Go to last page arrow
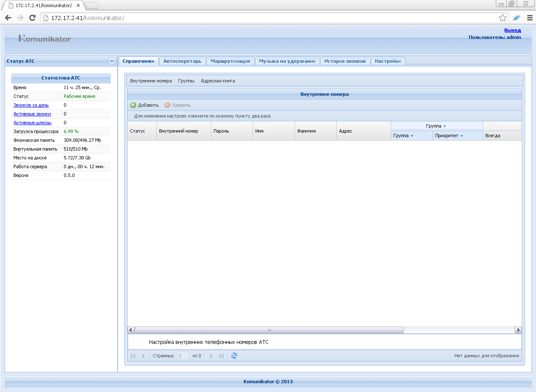This screenshot has width=536, height=392. point(221,356)
